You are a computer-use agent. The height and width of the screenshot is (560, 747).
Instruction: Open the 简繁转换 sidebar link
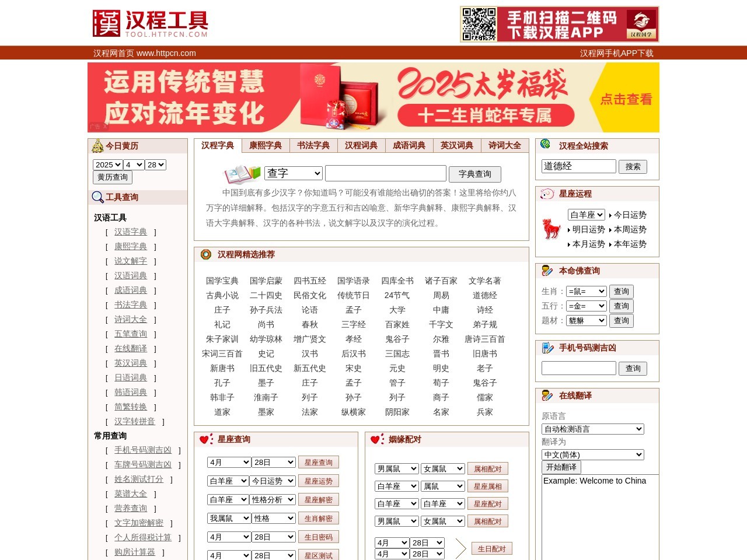[131, 407]
